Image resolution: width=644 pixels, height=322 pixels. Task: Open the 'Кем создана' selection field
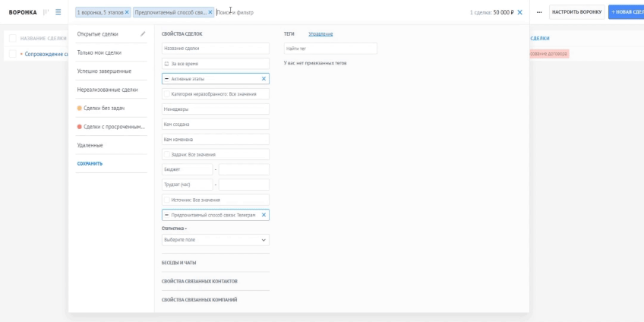216,124
